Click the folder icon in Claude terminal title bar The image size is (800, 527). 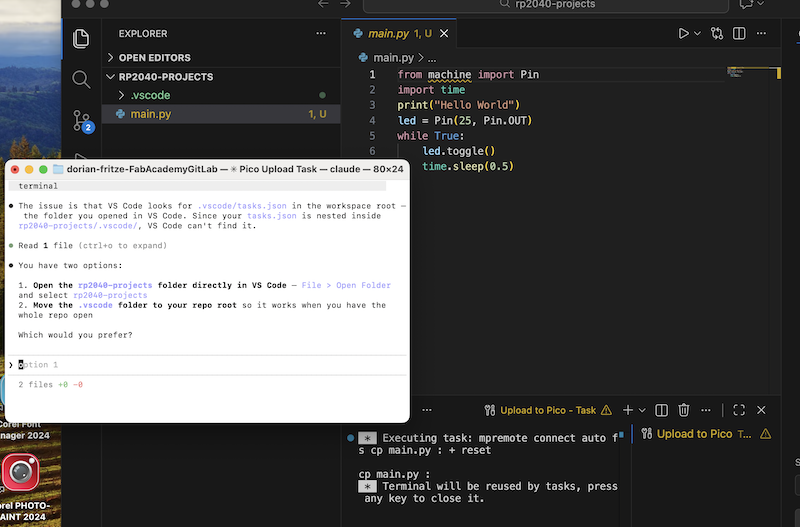(x=58, y=169)
